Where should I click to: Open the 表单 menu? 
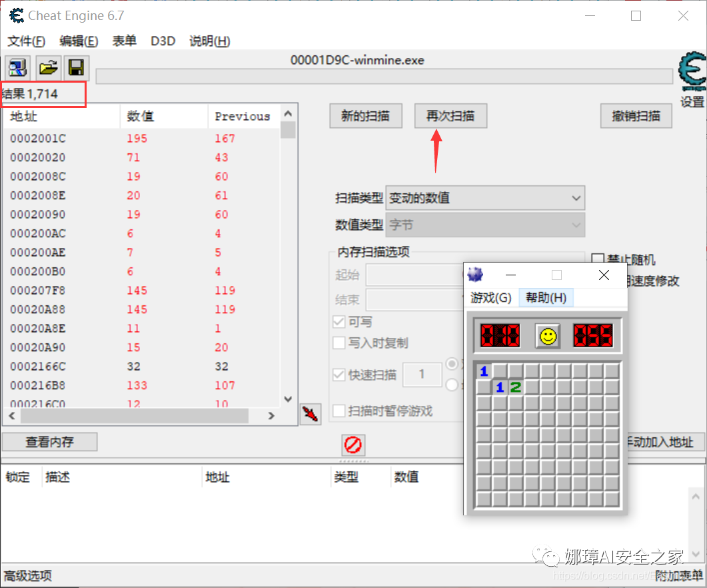(125, 41)
